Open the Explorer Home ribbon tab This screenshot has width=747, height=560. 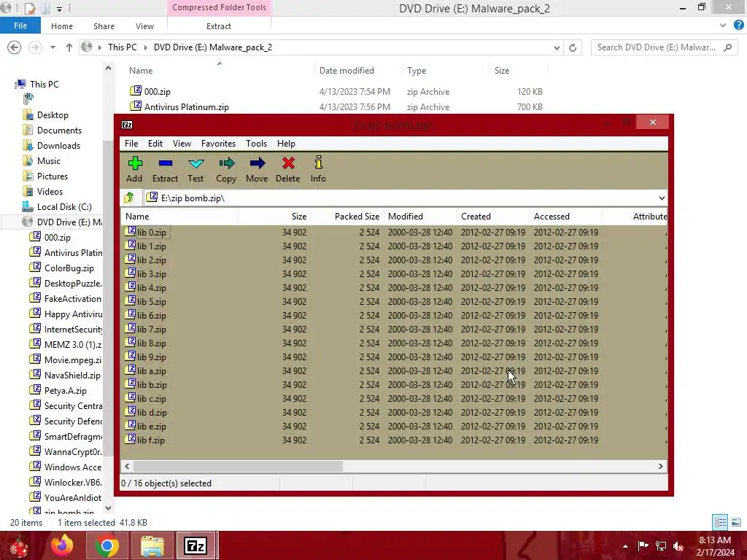(62, 26)
